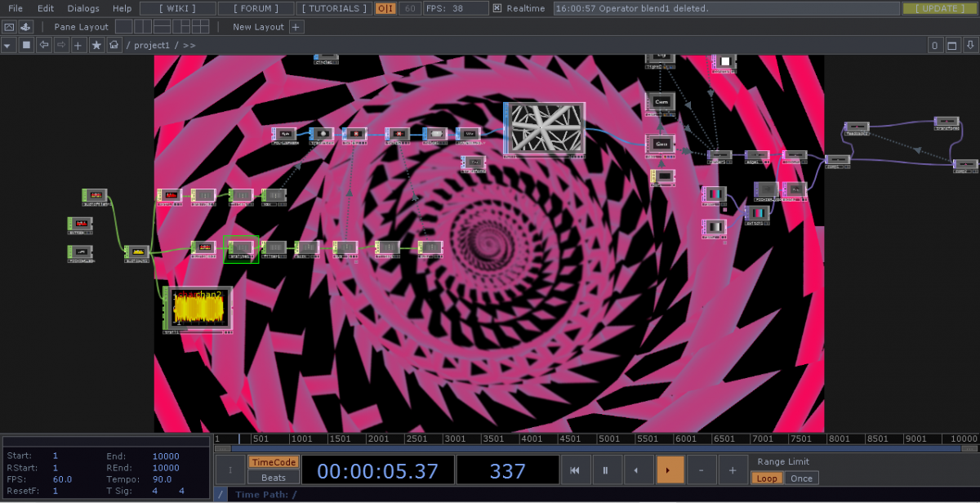The image size is (980, 503).
Task: Open the WIKI link
Action: point(178,8)
